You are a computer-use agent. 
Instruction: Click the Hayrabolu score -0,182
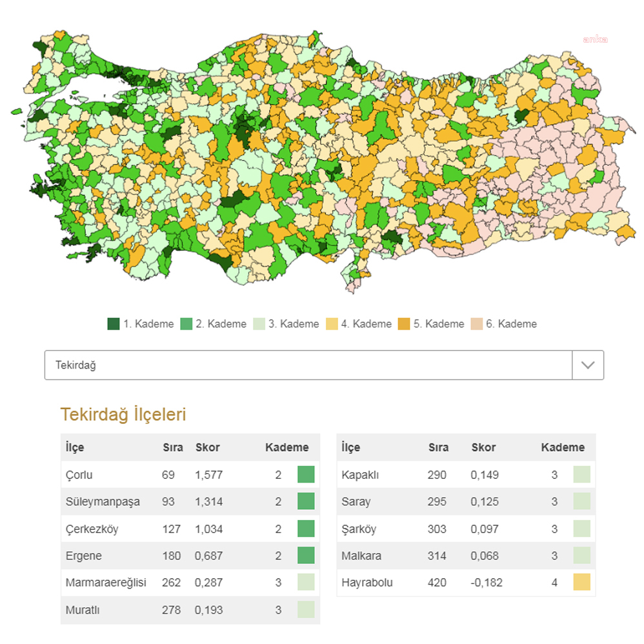pyautogui.click(x=487, y=583)
